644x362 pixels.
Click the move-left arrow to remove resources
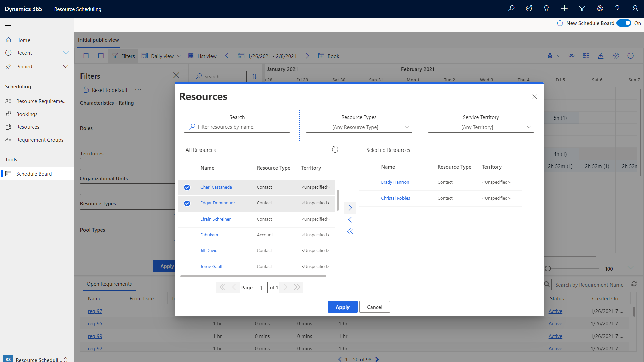[350, 220]
